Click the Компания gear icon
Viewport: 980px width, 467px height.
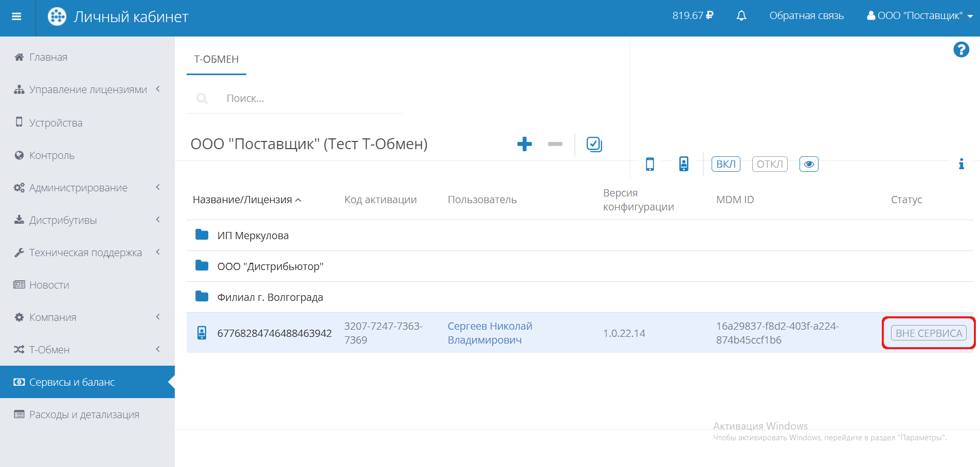click(19, 317)
